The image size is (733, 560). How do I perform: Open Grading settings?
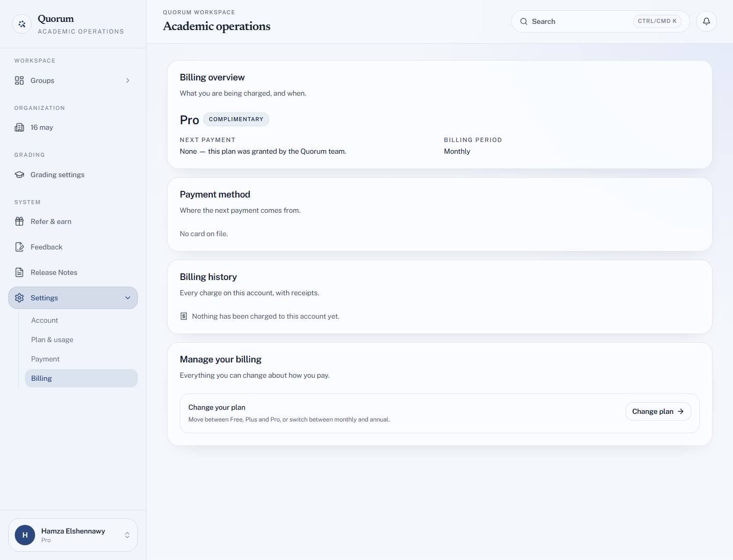(73, 175)
